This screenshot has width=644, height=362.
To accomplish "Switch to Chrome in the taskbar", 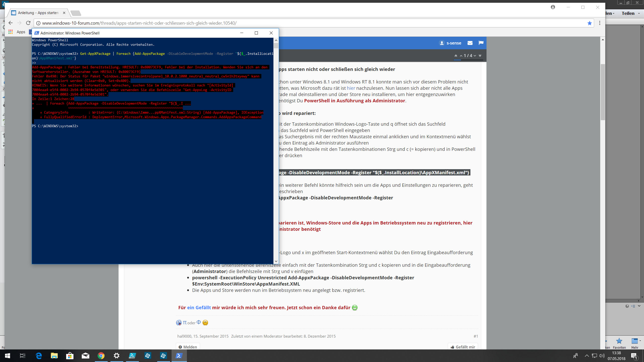I will pyautogui.click(x=101, y=356).
